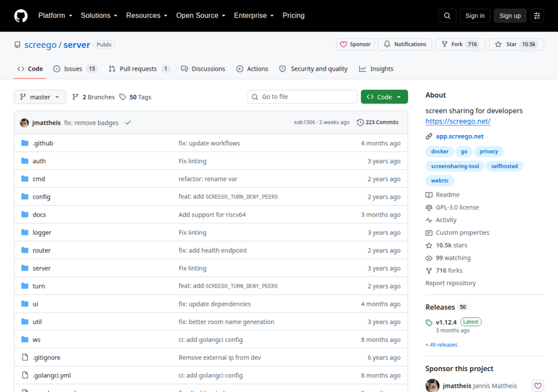This screenshot has width=558, height=392.
Task: Expand the Enterprise menu
Action: coord(254,16)
